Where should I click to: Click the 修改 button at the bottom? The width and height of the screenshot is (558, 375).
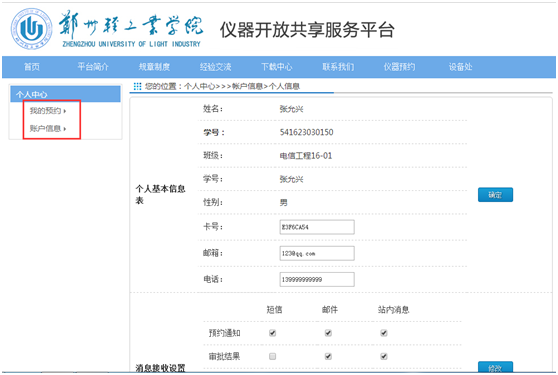point(495,367)
